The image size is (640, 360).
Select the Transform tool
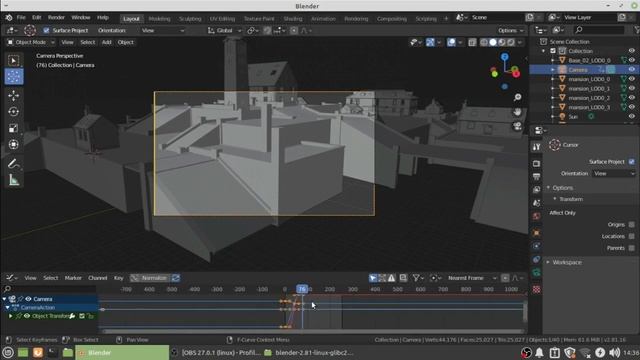13,144
